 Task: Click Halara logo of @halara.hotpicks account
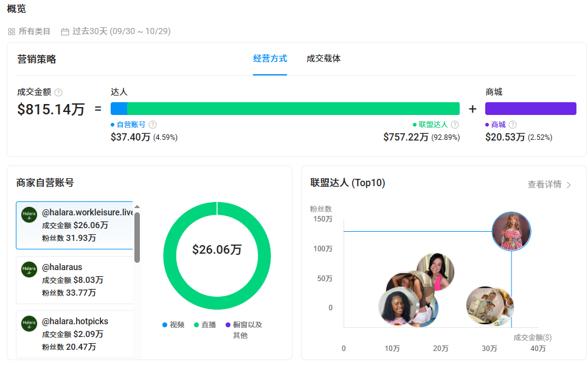point(29,323)
